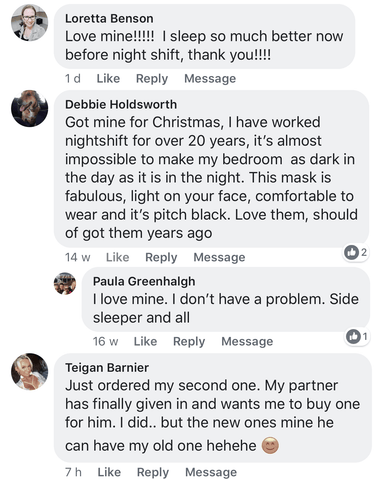384x480 pixels.
Task: Open the Teigan Barnier name link
Action: 107,367
